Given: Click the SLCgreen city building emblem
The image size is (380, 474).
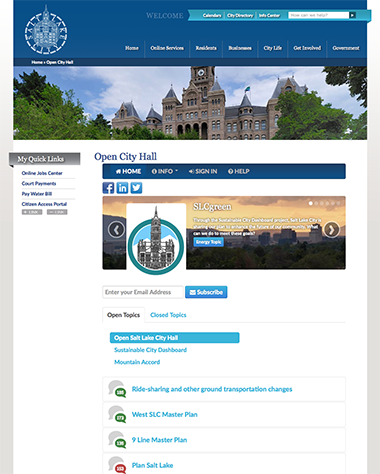Looking at the screenshot, I should pyautogui.click(x=156, y=240).
